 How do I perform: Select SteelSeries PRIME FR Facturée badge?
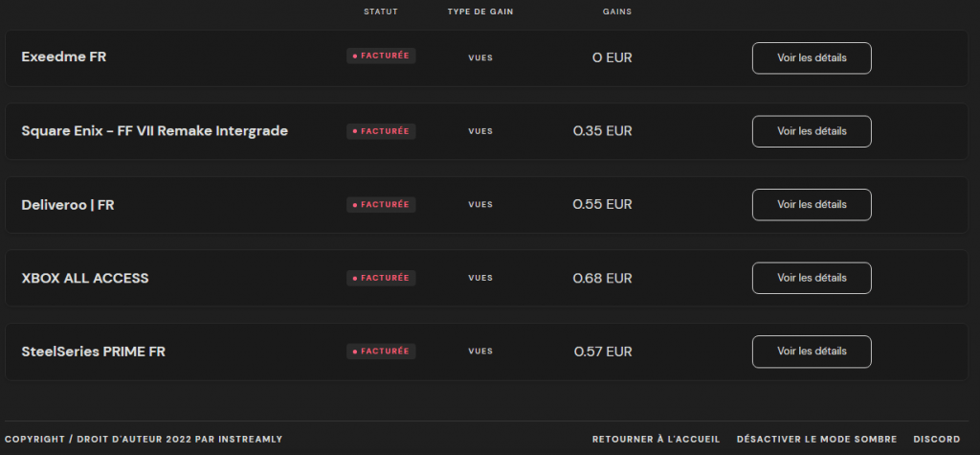tap(381, 352)
